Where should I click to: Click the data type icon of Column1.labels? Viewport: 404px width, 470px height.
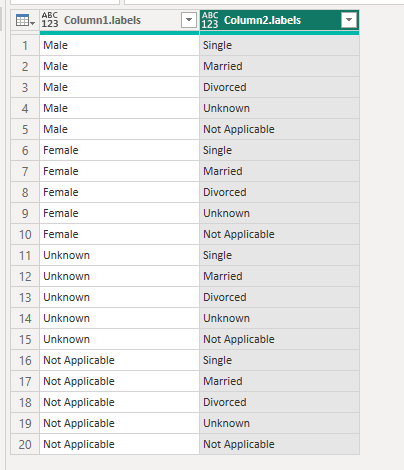coord(50,20)
